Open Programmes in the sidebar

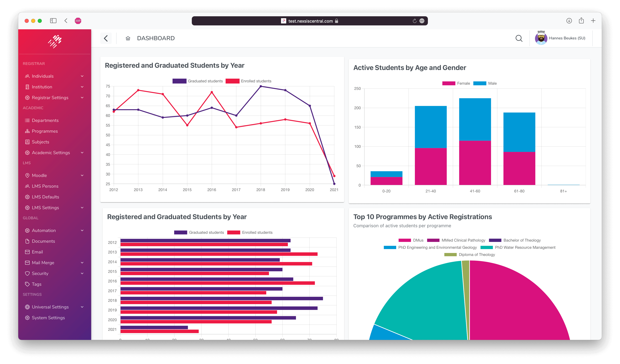point(45,131)
